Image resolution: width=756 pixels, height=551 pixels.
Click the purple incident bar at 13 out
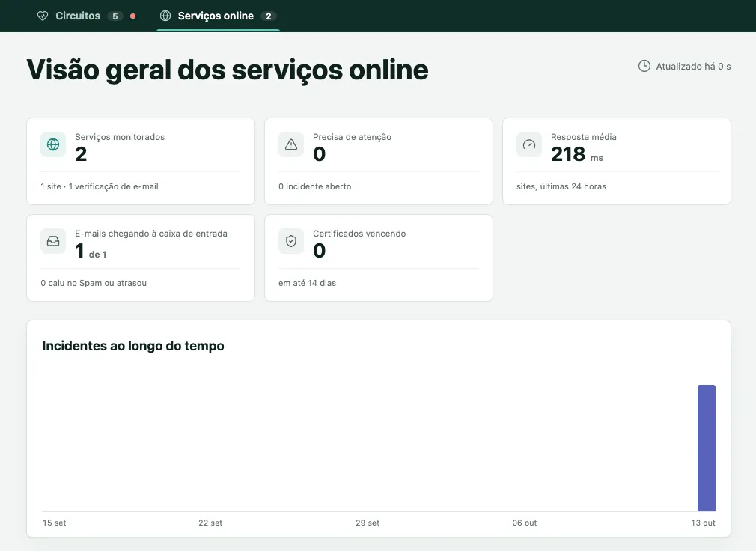click(707, 448)
